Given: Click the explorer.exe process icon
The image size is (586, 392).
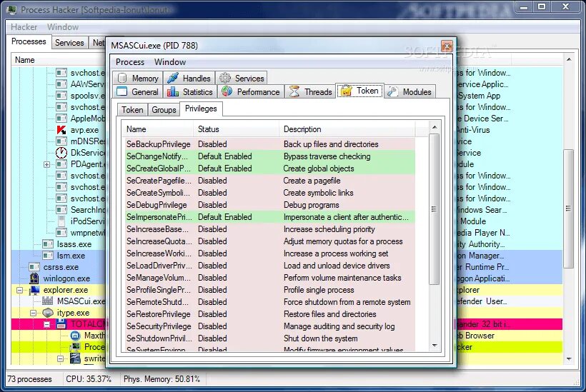Looking at the screenshot, I should tap(34, 290).
